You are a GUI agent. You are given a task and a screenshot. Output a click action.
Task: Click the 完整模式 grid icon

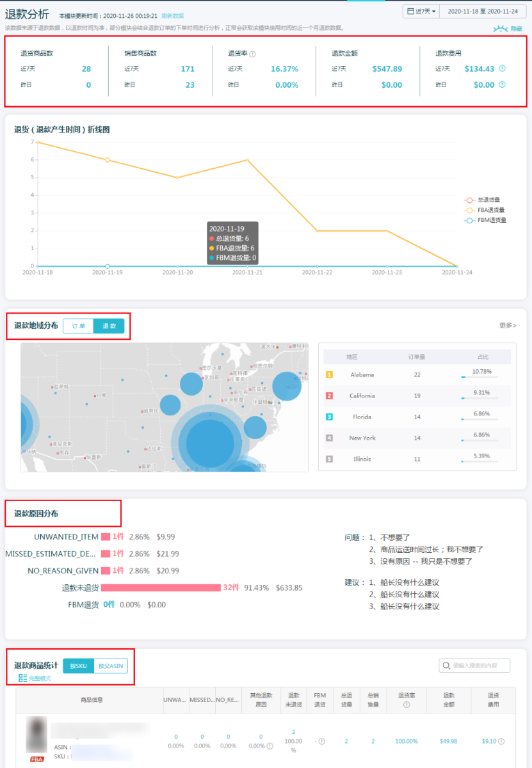pyautogui.click(x=23, y=678)
